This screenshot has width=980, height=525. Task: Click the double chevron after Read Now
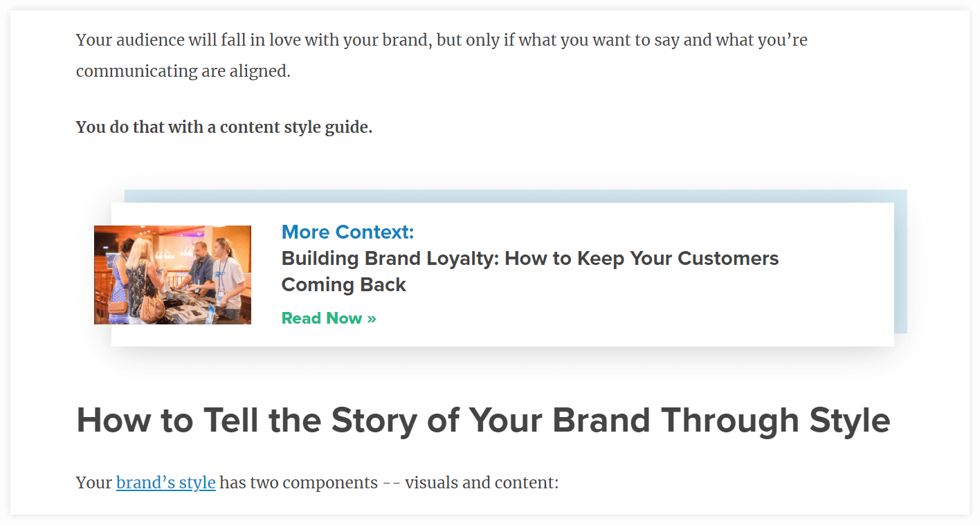click(372, 319)
